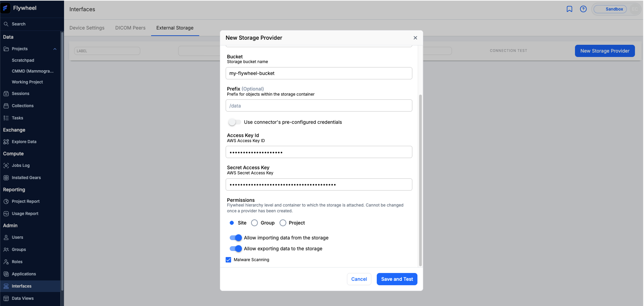
Task: Disable allow importing data toggle
Action: pos(235,238)
